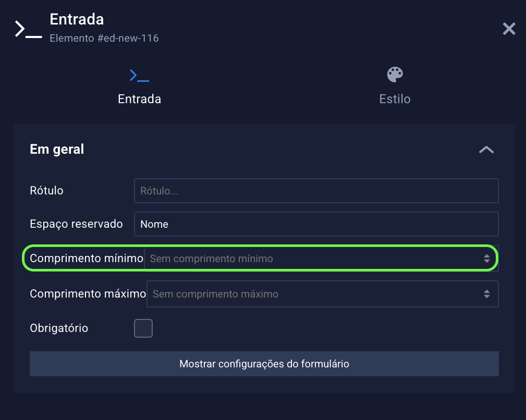
Task: Increase Comprimento máximo with its up arrow
Action: pyautogui.click(x=487, y=292)
